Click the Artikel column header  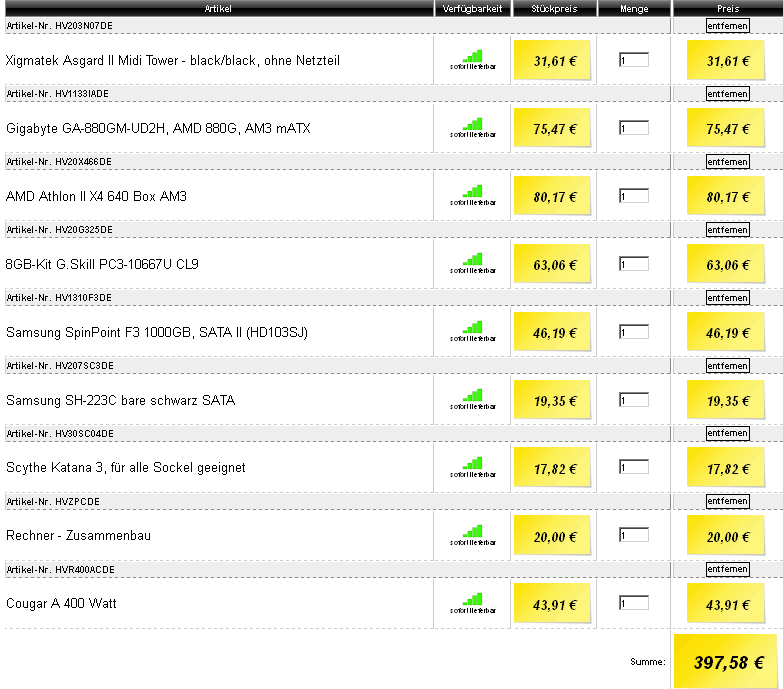(218, 8)
